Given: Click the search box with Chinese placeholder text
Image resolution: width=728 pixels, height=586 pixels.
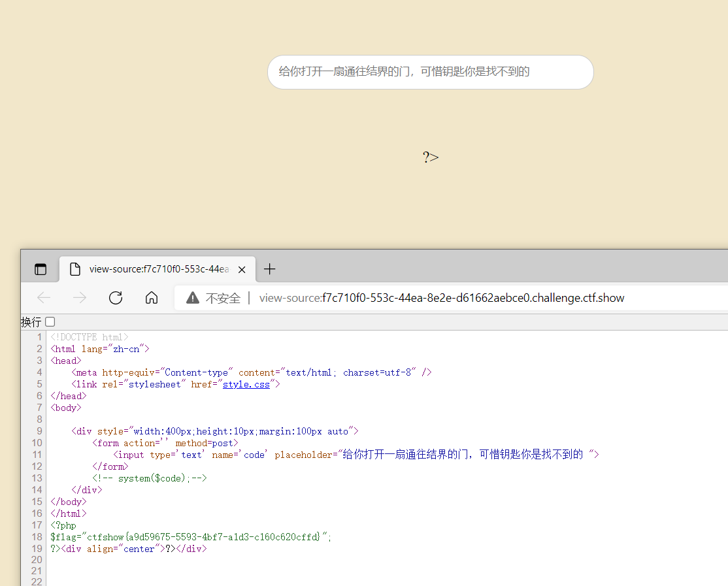Looking at the screenshot, I should [x=431, y=72].
